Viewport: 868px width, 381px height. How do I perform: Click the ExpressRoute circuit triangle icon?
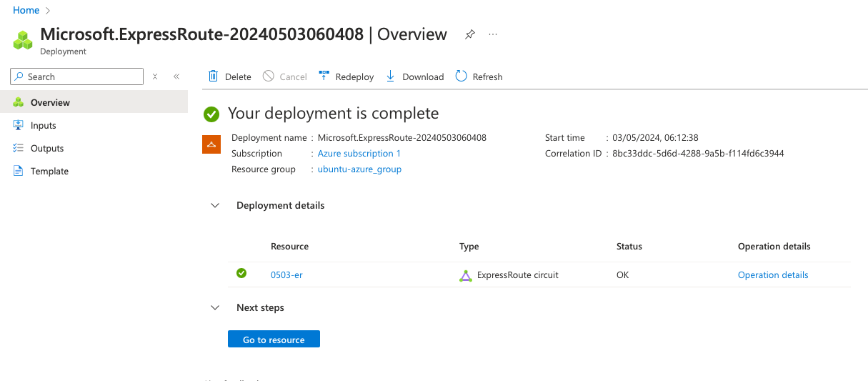[x=466, y=275]
